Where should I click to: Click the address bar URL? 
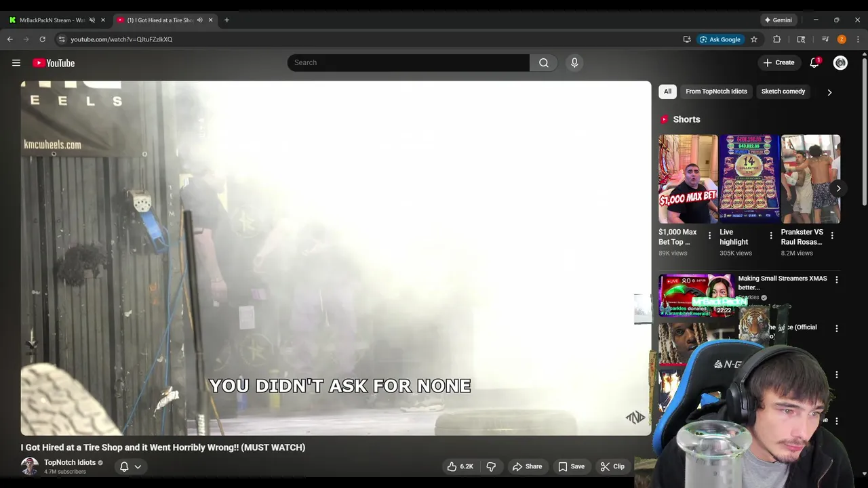pyautogui.click(x=121, y=39)
